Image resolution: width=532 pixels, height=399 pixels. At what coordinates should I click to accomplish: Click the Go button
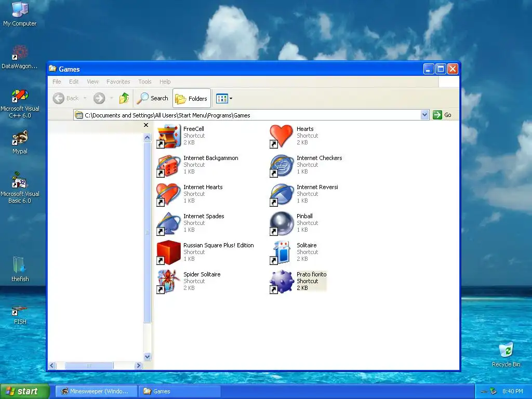coord(443,115)
